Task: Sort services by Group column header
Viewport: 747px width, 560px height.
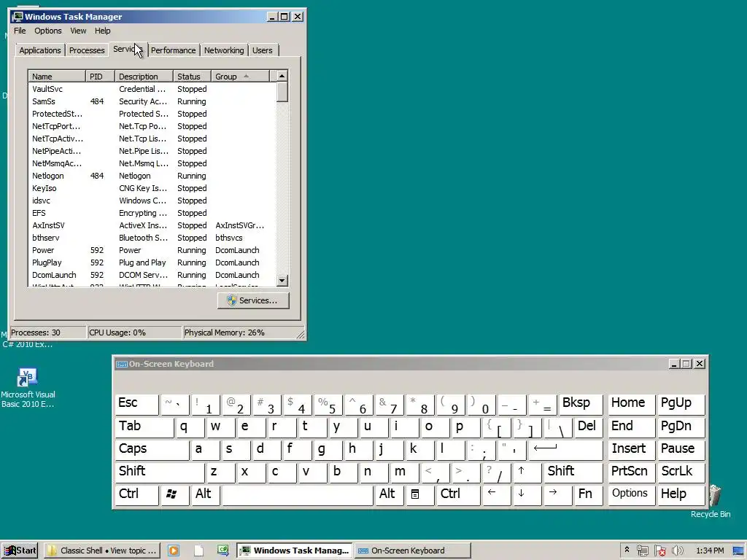Action: (241, 76)
